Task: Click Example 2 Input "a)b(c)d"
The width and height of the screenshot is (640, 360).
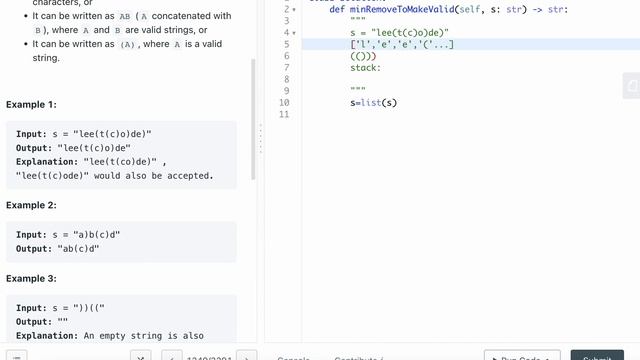Action: [97, 235]
